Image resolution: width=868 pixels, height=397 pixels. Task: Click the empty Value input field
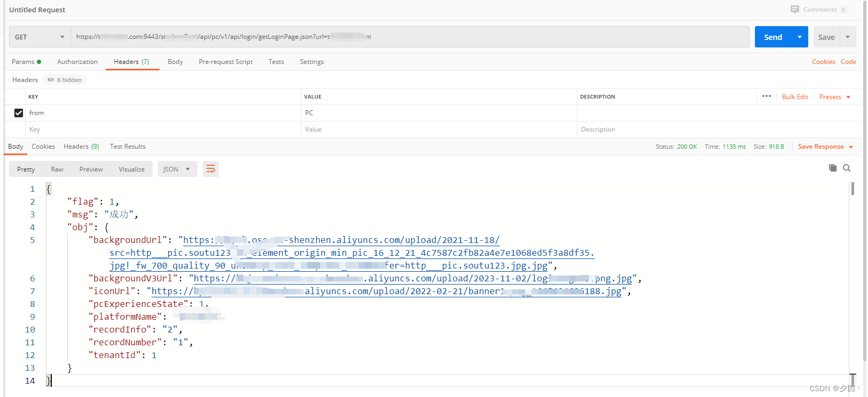point(439,129)
